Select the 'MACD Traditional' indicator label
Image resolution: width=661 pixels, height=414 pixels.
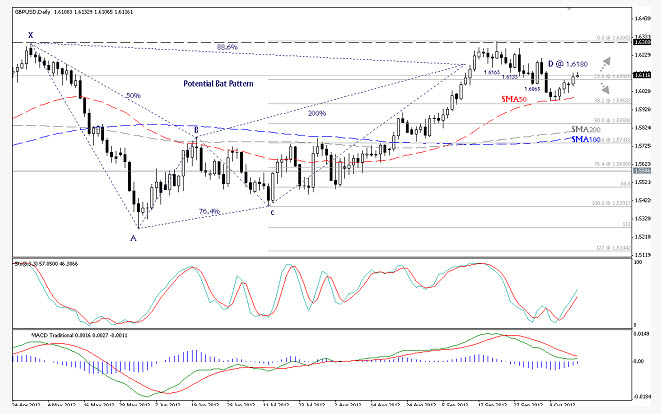pyautogui.click(x=79, y=336)
